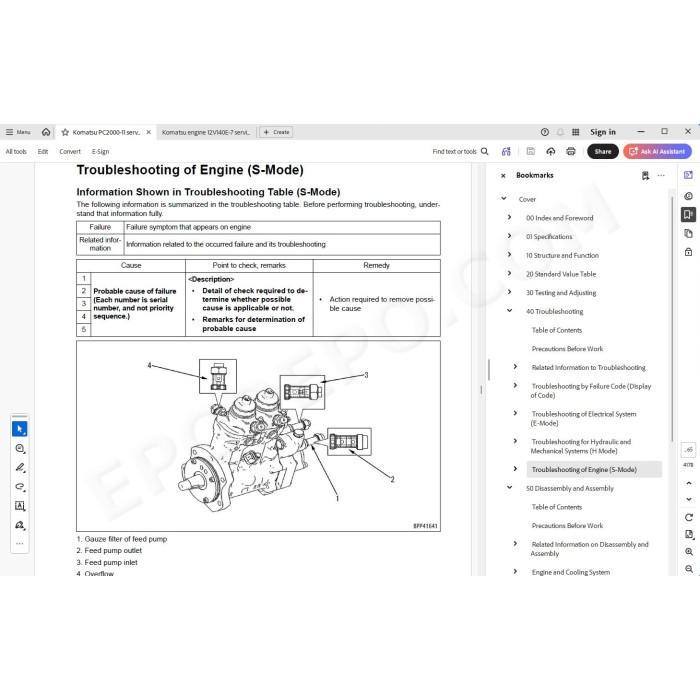
Task: Collapse 50 Disassembly and Assembly bookmark
Action: (x=509, y=488)
